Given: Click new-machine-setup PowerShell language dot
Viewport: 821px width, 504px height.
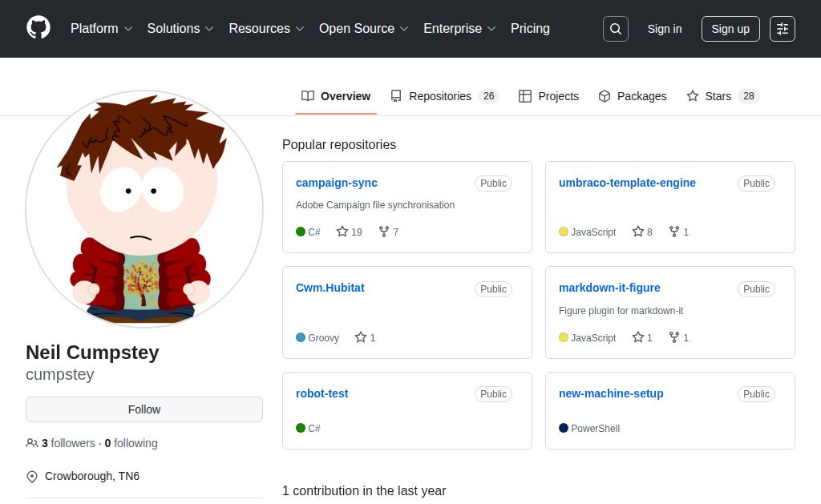Looking at the screenshot, I should tap(564, 428).
